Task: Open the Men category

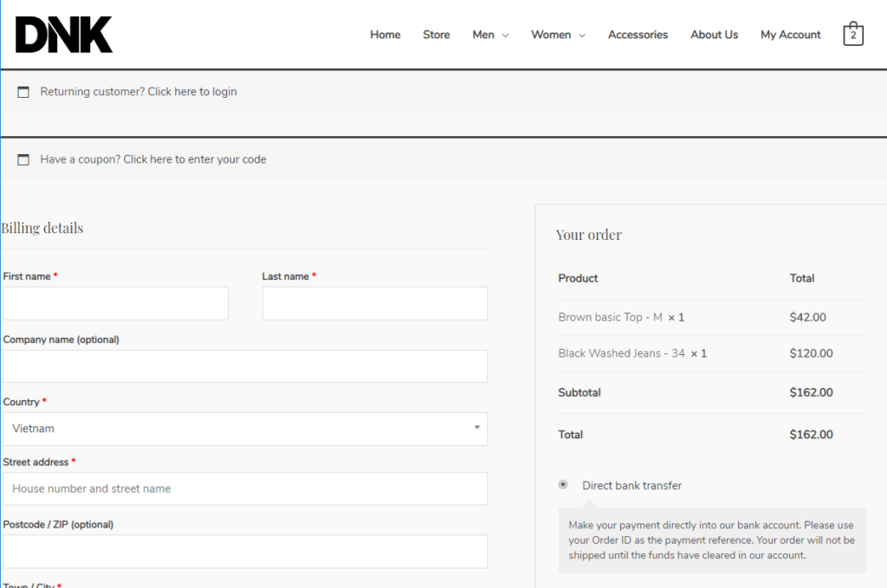Action: 483,35
